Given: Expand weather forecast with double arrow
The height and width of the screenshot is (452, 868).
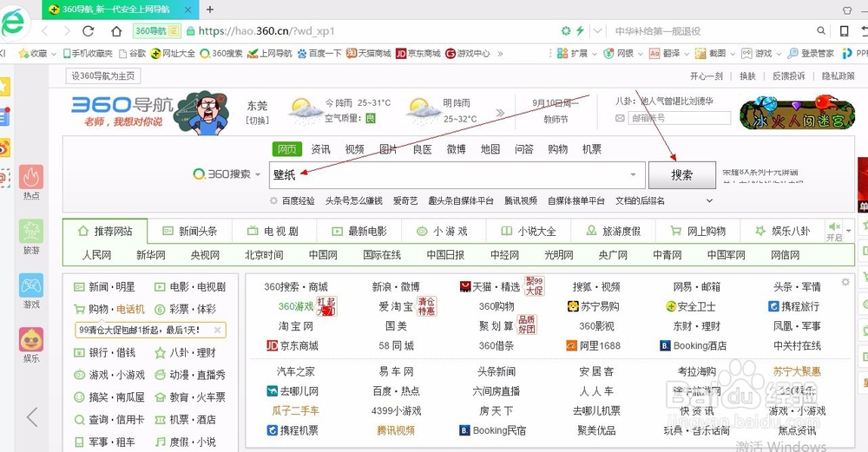Looking at the screenshot, I should [500, 112].
